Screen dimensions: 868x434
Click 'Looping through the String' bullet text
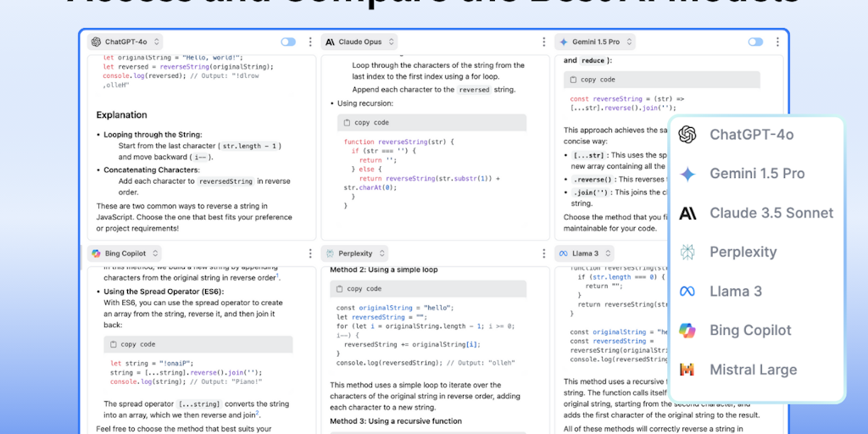(153, 135)
